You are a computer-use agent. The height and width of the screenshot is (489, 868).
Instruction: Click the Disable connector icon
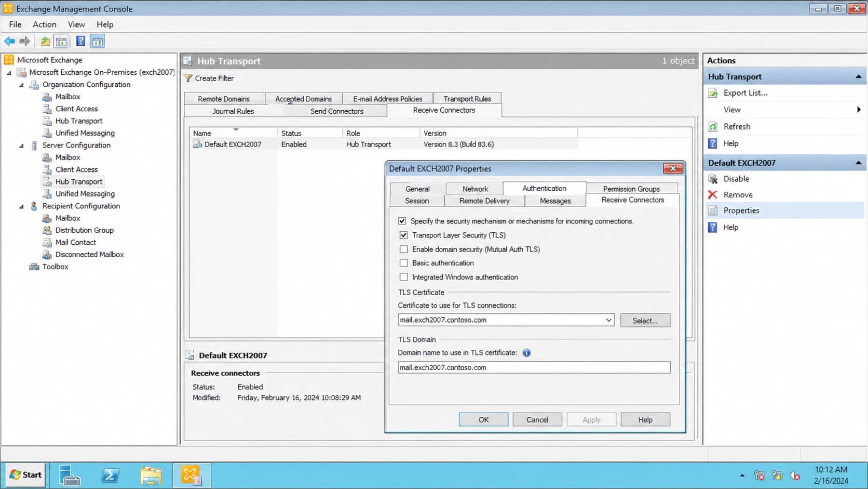pyautogui.click(x=713, y=179)
